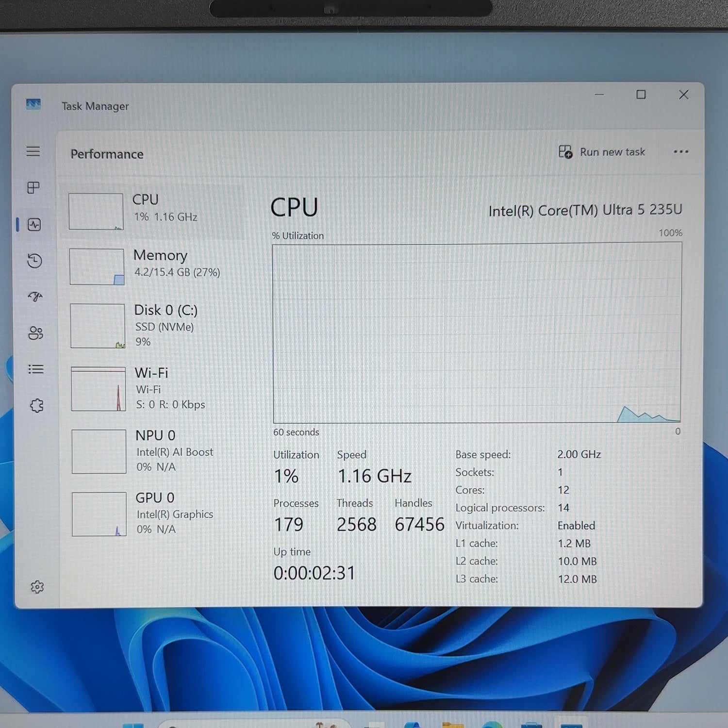Click the Logical processors value 14

(563, 508)
